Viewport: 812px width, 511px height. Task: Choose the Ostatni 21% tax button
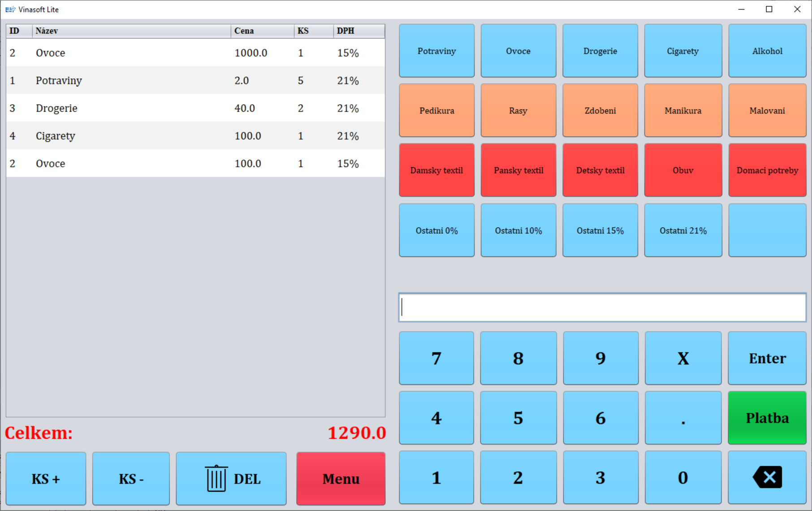coord(682,230)
